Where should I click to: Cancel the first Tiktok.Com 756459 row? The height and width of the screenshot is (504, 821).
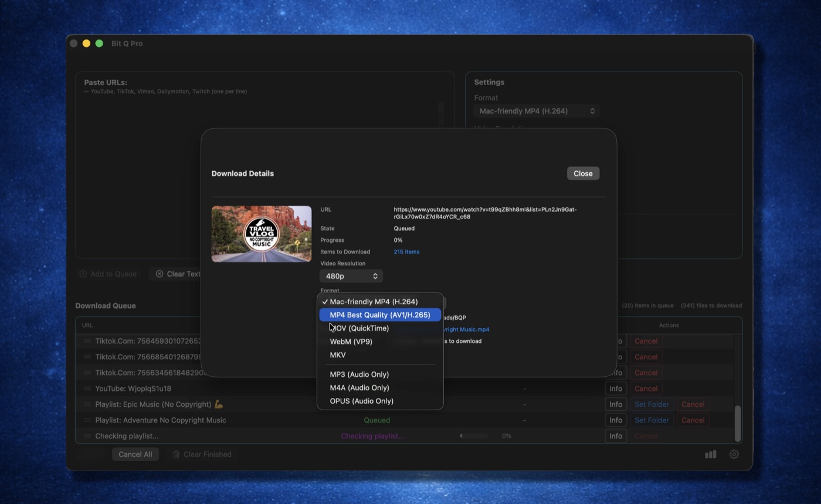pos(646,341)
